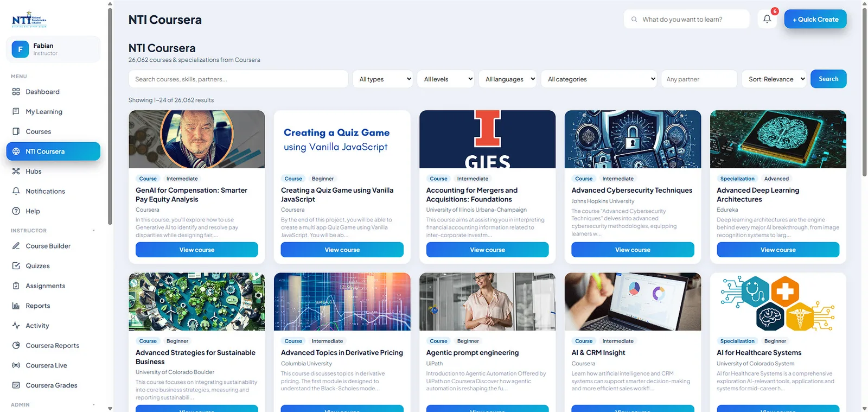The height and width of the screenshot is (412, 868).
Task: Click the main page vertical scrollbar
Action: (x=864, y=91)
